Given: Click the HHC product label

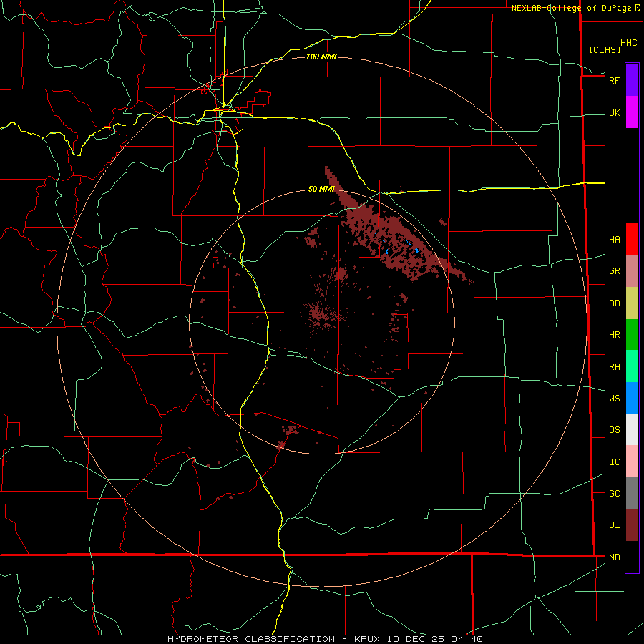Looking at the screenshot, I should tap(628, 43).
